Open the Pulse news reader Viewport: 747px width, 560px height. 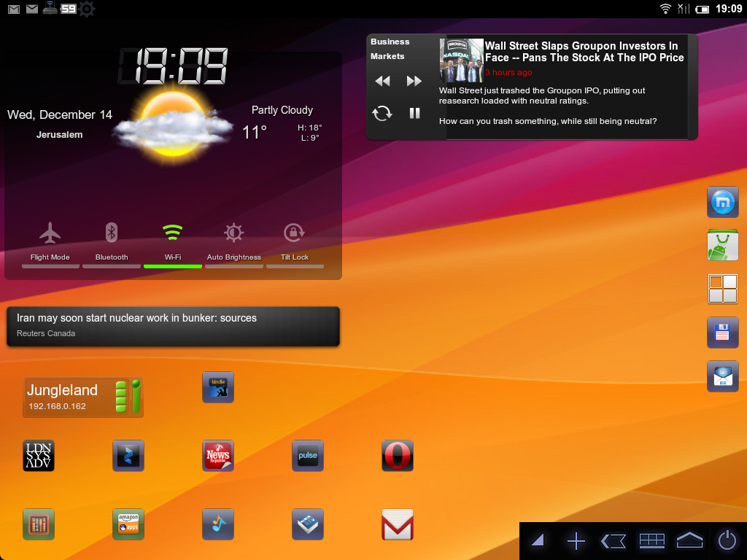pos(308,456)
